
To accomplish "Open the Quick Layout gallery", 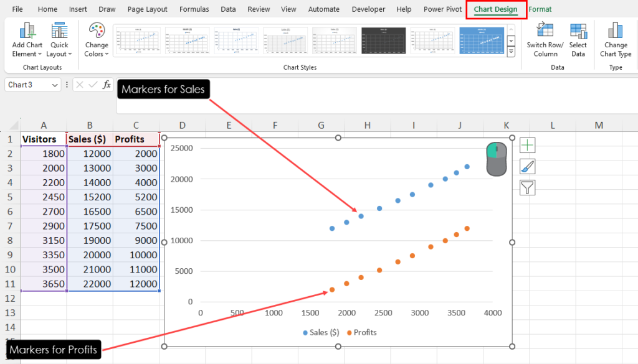I will tap(59, 40).
